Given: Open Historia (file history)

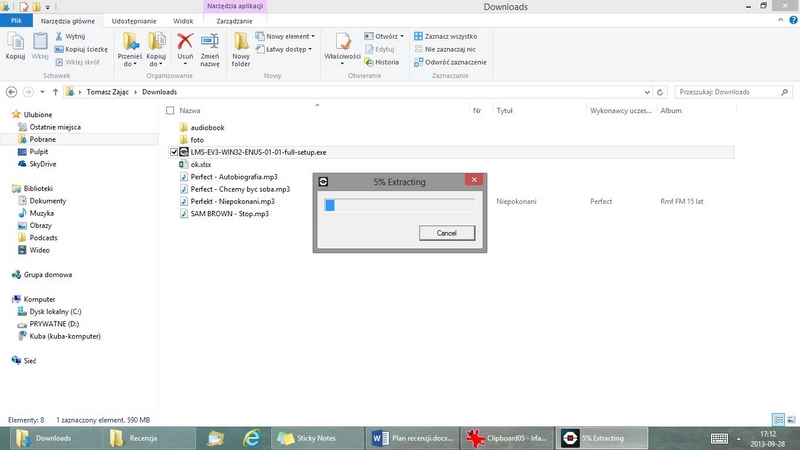Looking at the screenshot, I should tap(382, 62).
